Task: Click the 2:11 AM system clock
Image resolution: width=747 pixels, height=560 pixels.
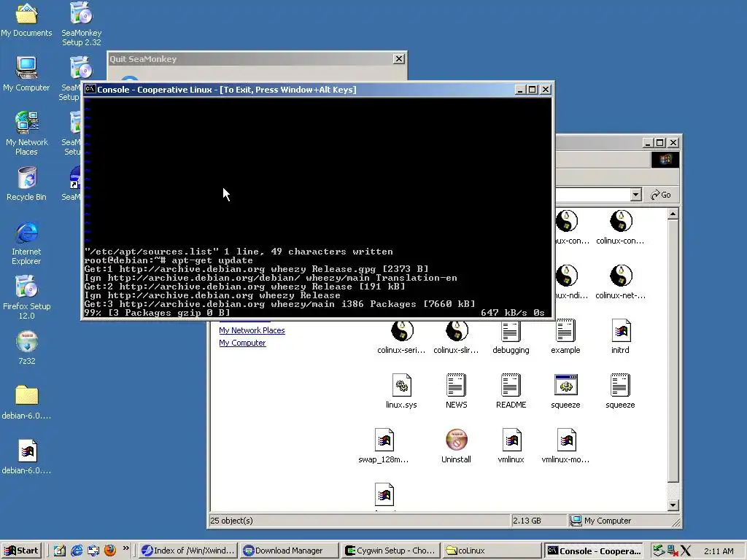Action: [719, 551]
